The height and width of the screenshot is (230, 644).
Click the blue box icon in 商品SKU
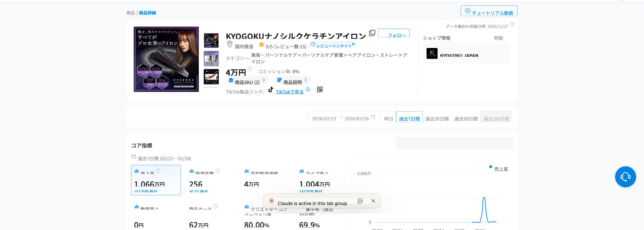click(x=231, y=80)
